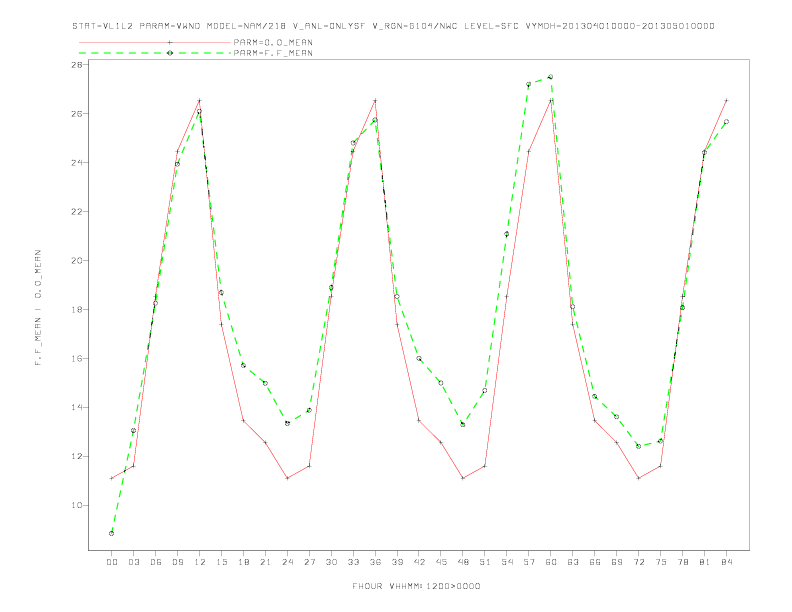The image size is (792, 612).
Task: Click the x-axis forecast hour label 75
Action: [661, 562]
